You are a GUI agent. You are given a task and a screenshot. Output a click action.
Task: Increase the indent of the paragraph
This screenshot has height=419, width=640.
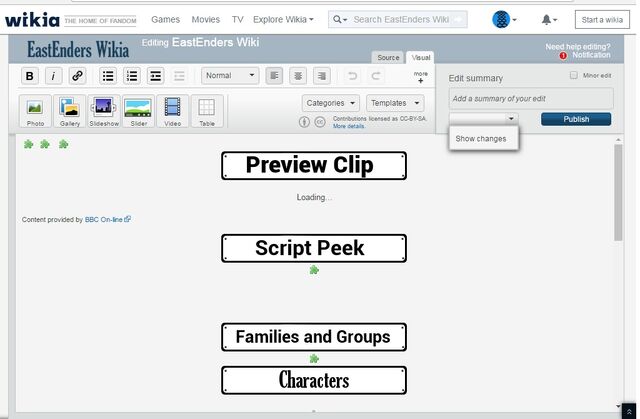coord(156,76)
